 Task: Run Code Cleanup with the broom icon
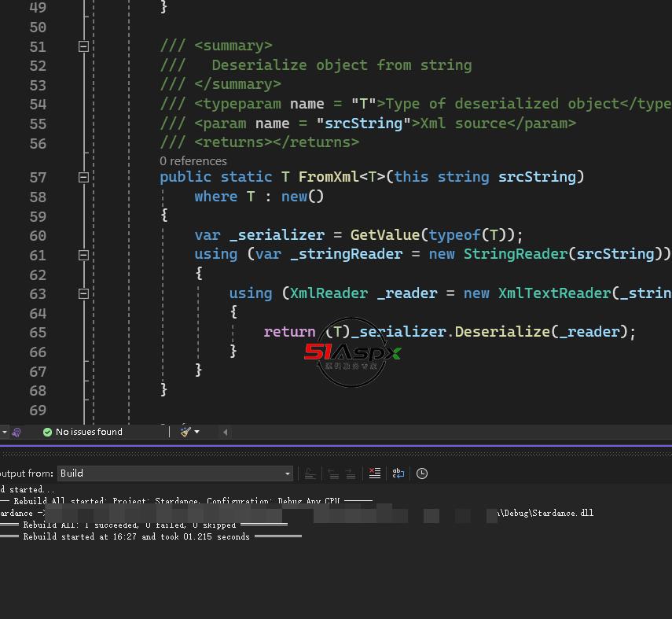(185, 432)
